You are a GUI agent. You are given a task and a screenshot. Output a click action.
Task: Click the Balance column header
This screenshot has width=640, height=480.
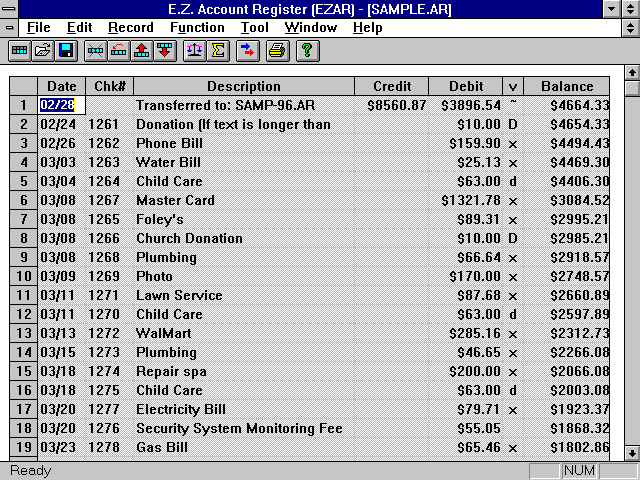[x=566, y=86]
